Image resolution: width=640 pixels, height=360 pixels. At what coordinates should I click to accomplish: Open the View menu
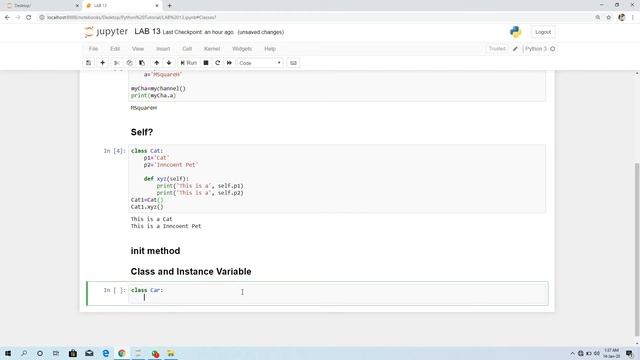click(x=138, y=49)
